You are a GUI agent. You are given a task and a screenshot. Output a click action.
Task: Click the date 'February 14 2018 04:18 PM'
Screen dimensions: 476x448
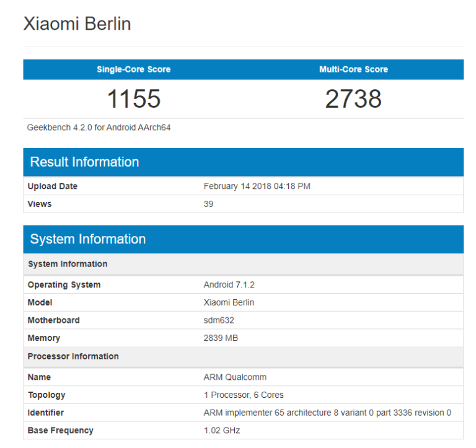tap(257, 186)
